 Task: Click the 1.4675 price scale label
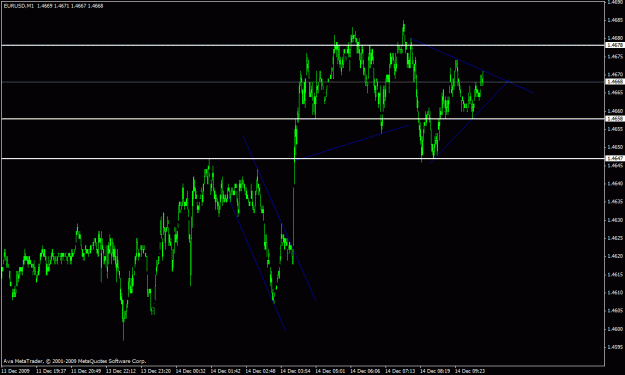[615, 57]
